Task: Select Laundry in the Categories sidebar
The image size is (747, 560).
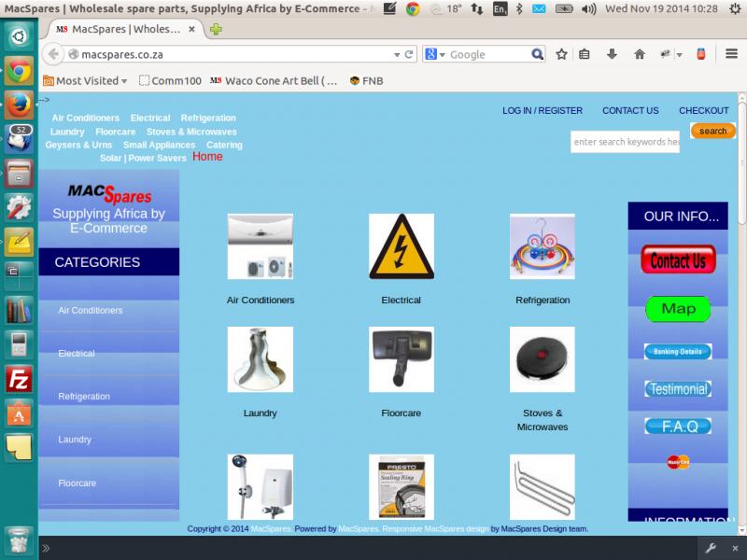Action: point(75,440)
